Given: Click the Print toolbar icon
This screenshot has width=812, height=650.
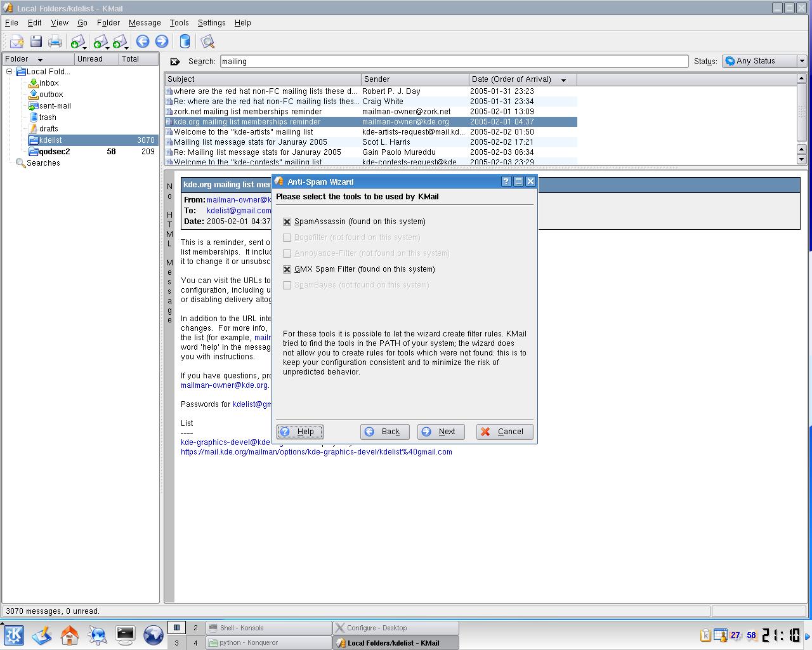Looking at the screenshot, I should (x=55, y=42).
